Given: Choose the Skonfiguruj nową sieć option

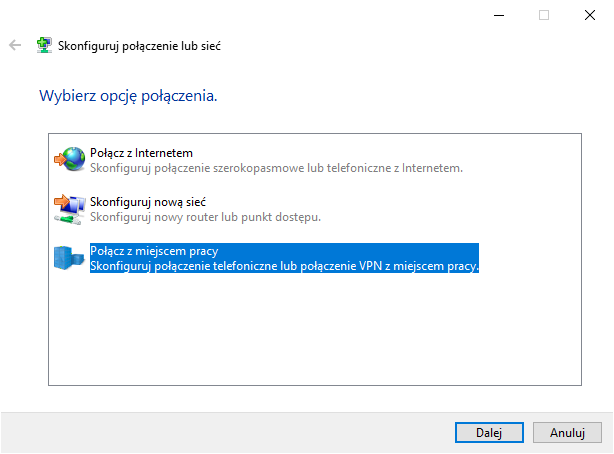Looking at the screenshot, I should [148, 202].
